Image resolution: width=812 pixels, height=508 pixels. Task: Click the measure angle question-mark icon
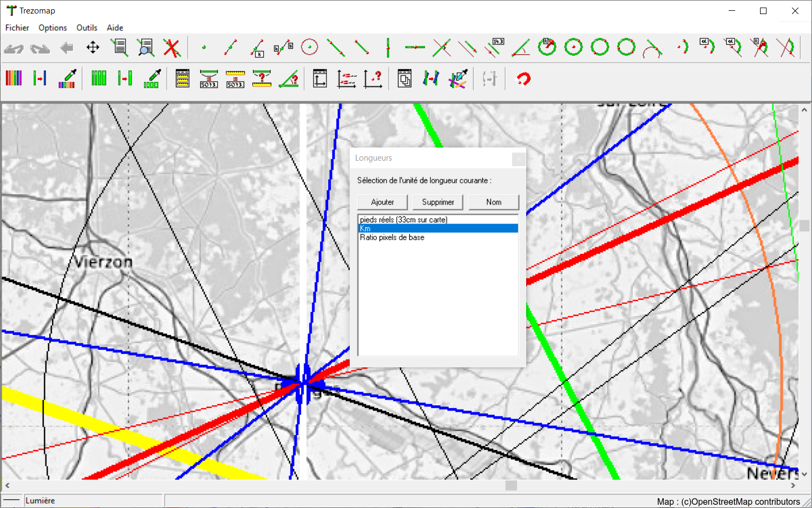[289, 79]
